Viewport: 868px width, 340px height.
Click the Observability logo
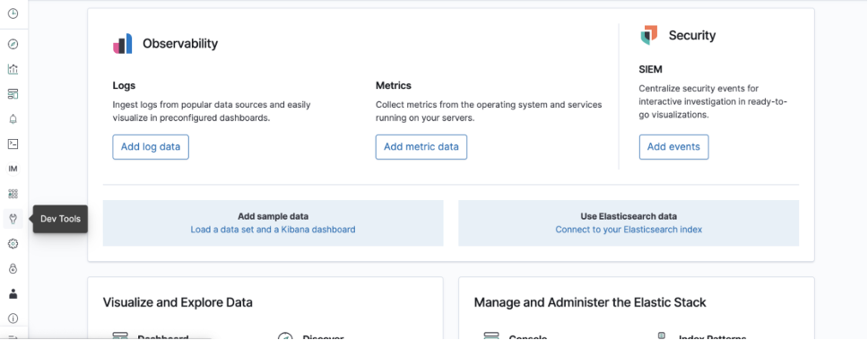(x=122, y=44)
